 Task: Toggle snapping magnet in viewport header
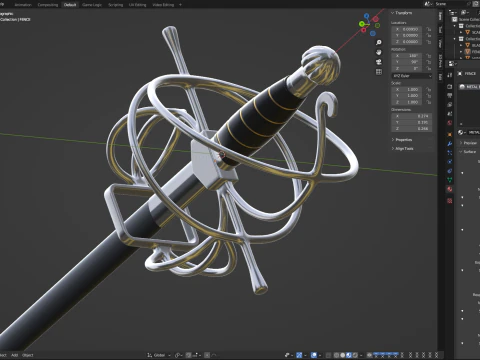pos(188,355)
